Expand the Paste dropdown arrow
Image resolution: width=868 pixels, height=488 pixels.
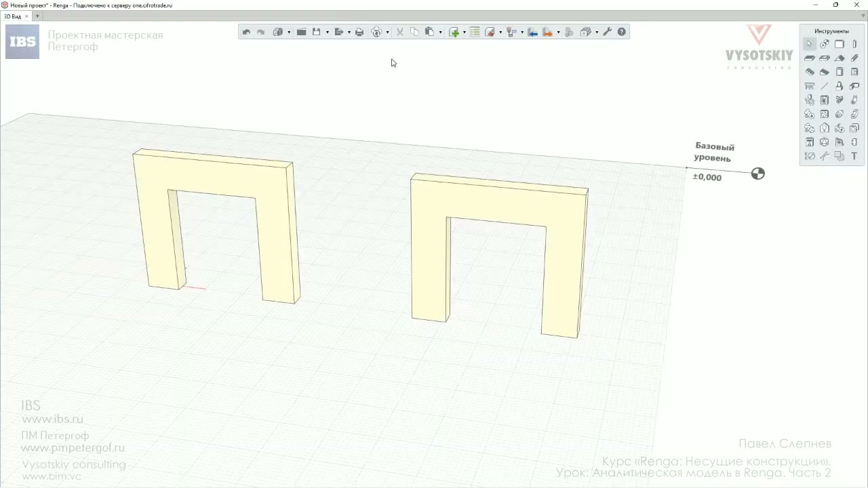click(x=440, y=32)
